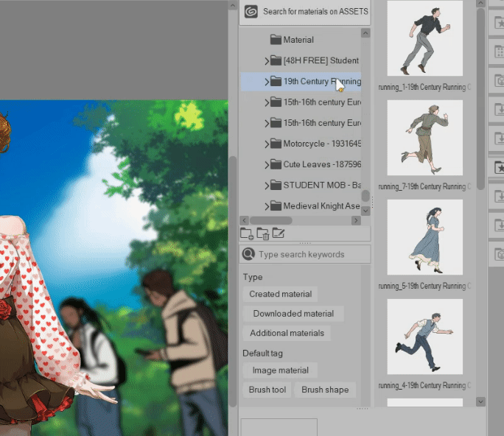Click the folder tree horizontal scroll left arrow
The image size is (504, 436).
pos(245,220)
